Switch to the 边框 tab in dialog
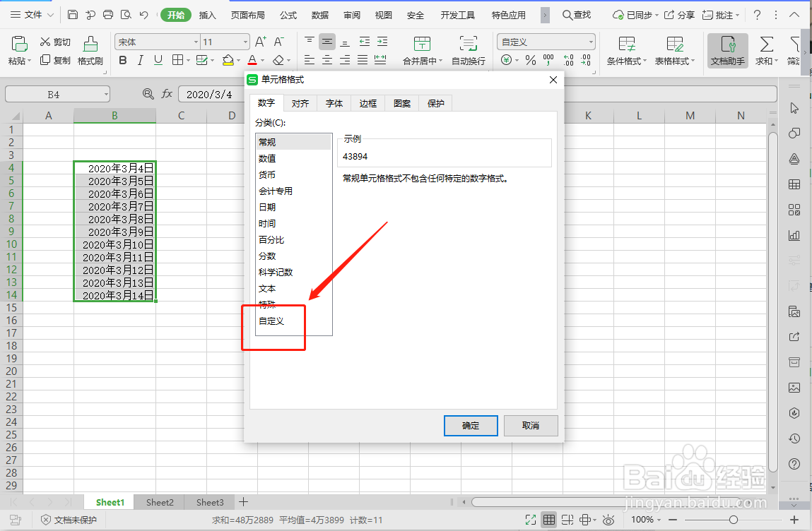This screenshot has height=531, width=812. (367, 102)
